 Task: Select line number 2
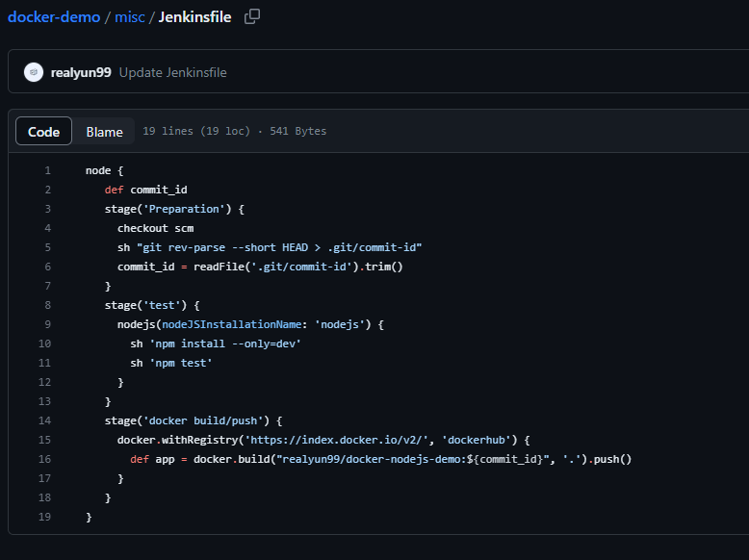(47, 190)
